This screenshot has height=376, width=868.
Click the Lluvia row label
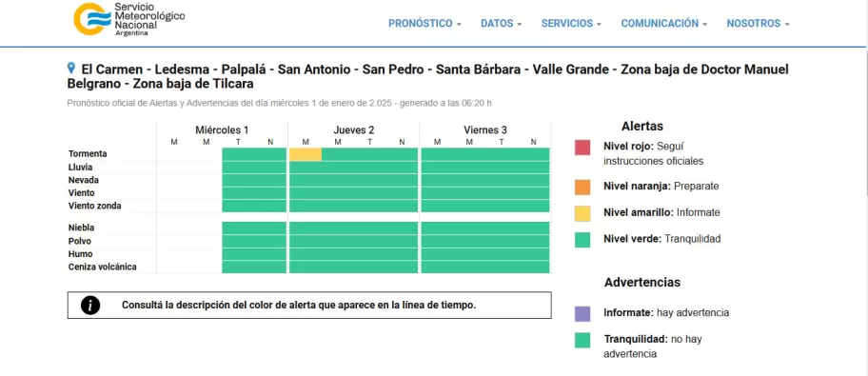tap(80, 168)
